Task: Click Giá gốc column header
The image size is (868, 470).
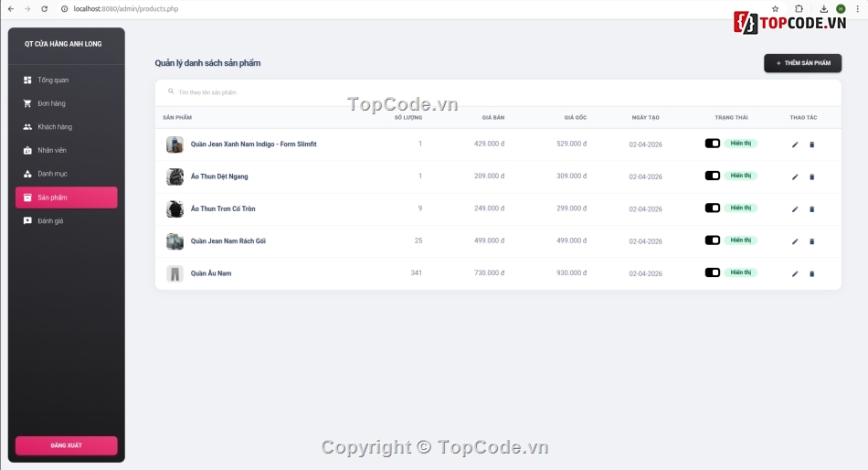Action: click(x=576, y=117)
